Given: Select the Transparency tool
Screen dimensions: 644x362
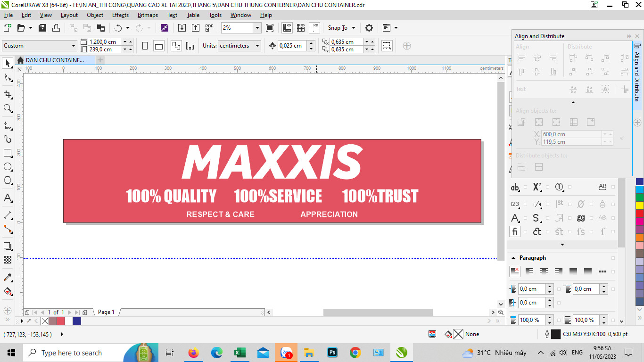Looking at the screenshot, I should pyautogui.click(x=8, y=260).
